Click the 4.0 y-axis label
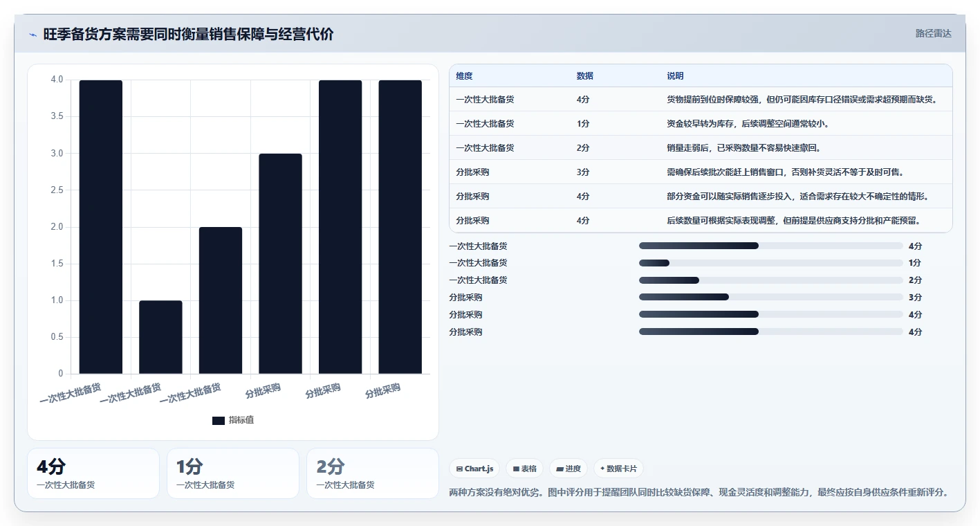 (57, 80)
